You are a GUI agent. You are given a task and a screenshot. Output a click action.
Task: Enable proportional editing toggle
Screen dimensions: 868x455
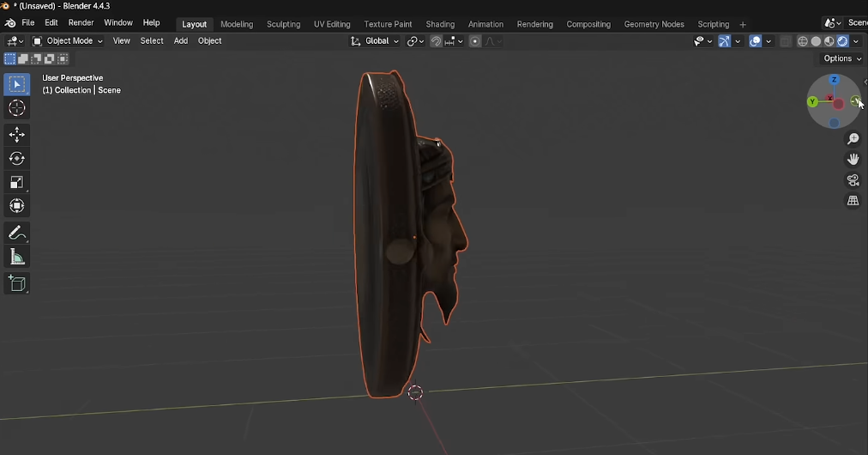tap(475, 41)
